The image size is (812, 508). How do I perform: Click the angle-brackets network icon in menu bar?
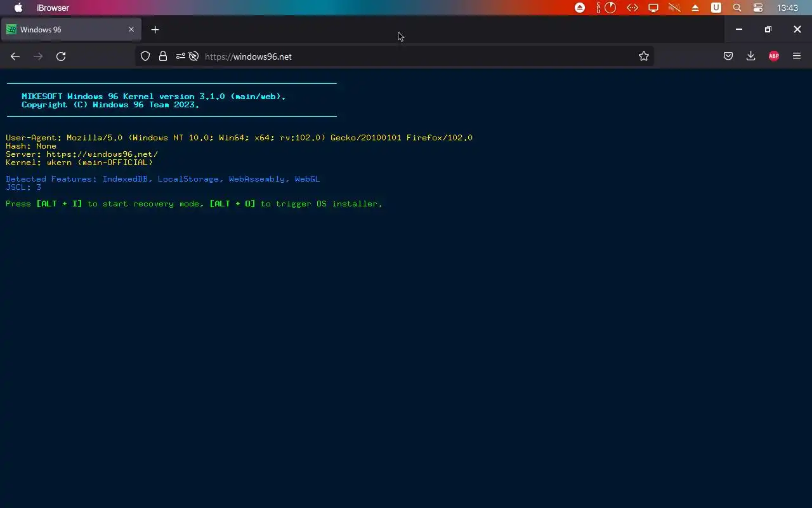point(632,8)
